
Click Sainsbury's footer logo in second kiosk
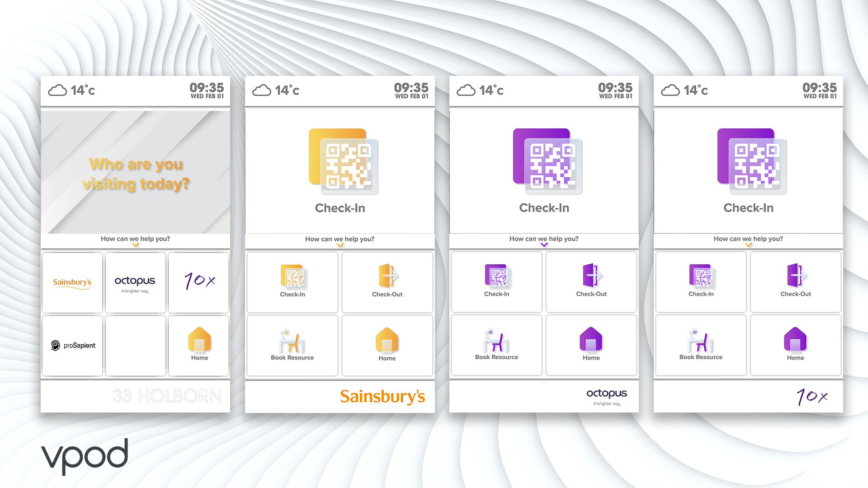pos(382,396)
